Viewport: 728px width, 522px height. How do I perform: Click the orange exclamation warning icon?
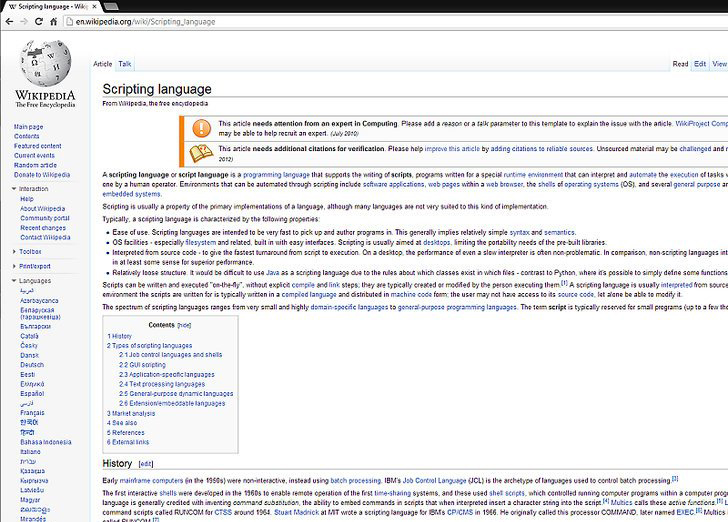[202, 128]
